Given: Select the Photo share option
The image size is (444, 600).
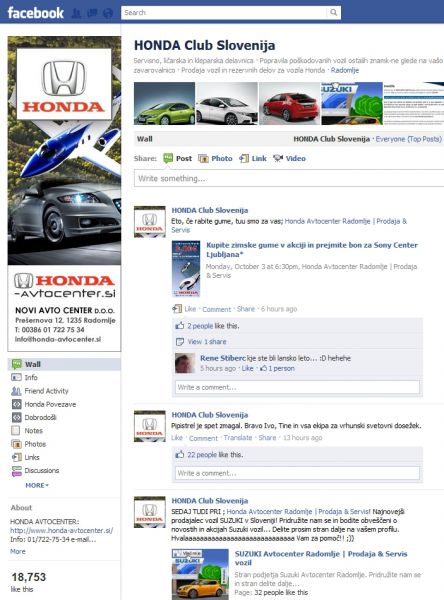Looking at the screenshot, I should coord(215,158).
